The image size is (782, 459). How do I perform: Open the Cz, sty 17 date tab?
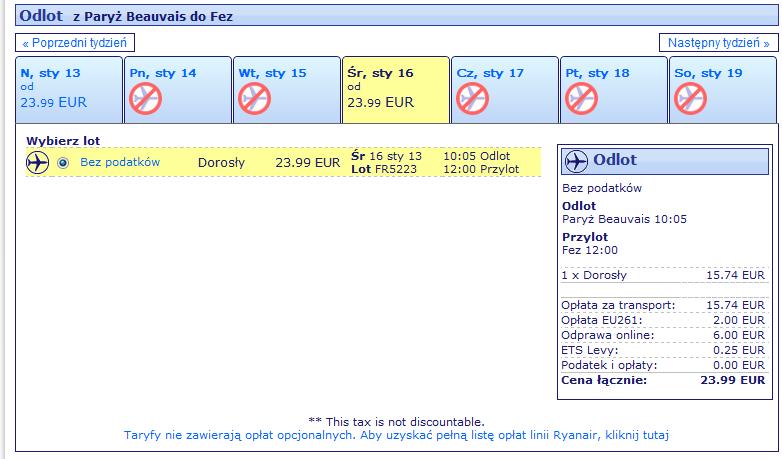click(x=505, y=90)
